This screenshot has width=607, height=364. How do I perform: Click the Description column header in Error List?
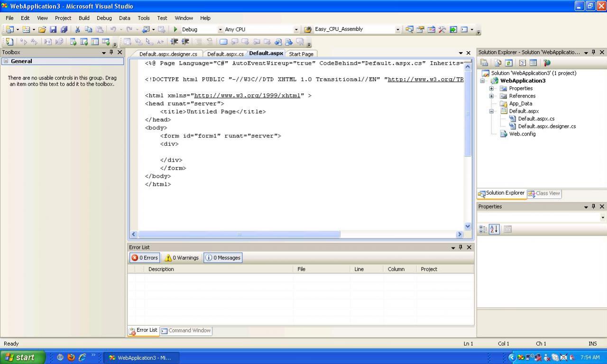tap(219, 269)
